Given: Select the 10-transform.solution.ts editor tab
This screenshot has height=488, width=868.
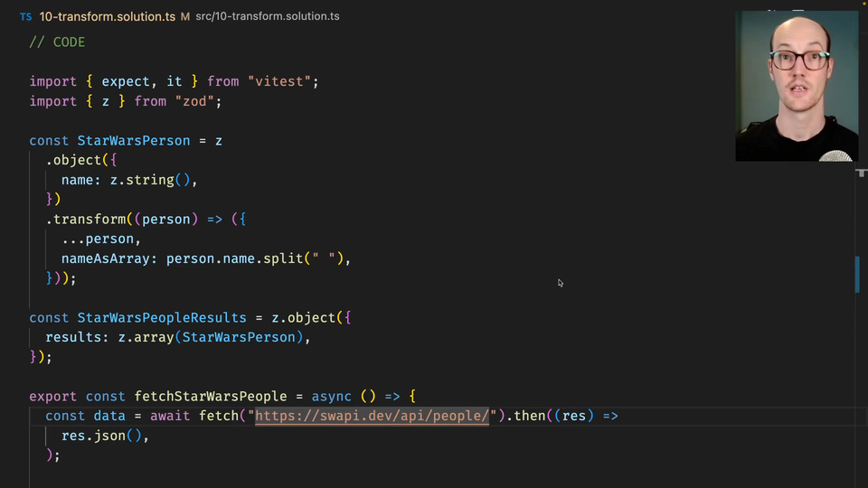Looking at the screenshot, I should (x=108, y=16).
